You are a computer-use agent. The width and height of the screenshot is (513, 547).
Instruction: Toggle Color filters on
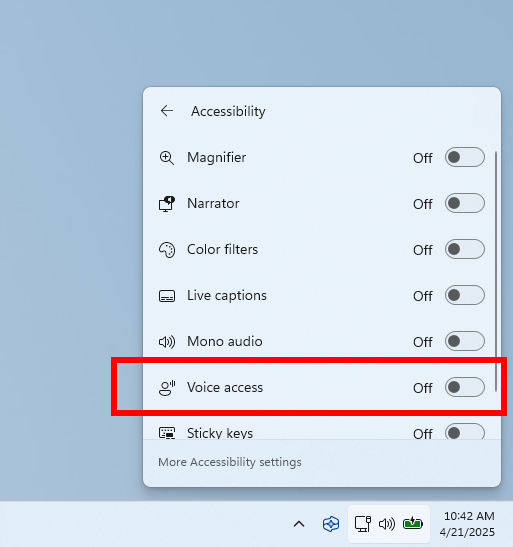[465, 249]
